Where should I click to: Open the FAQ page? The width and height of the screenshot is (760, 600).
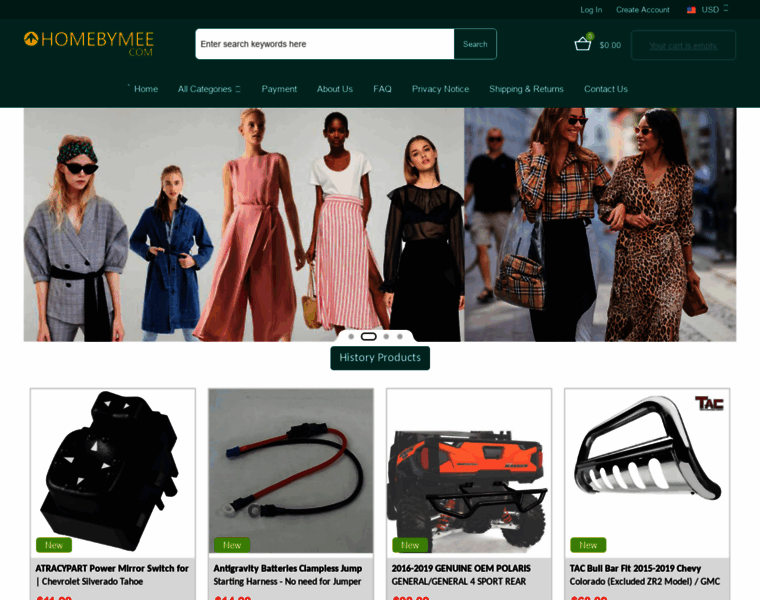[382, 89]
